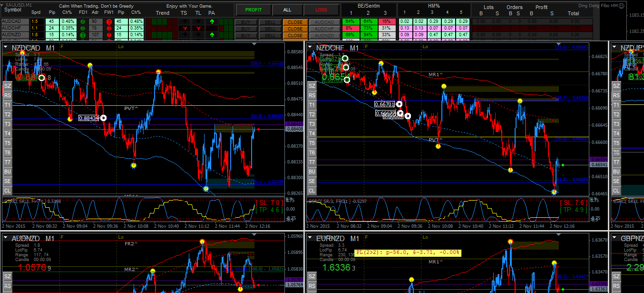Click SELL in the AUDCHF row
The image size is (644, 293).
click(270, 29)
